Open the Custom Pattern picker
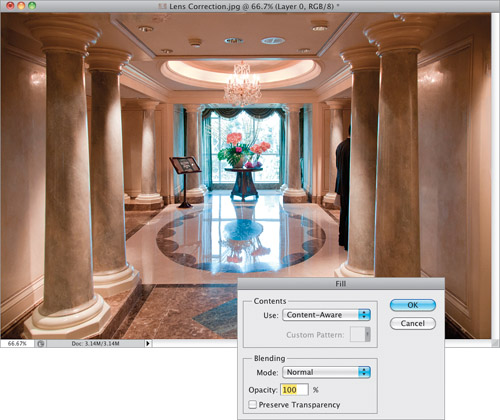 [x=360, y=334]
